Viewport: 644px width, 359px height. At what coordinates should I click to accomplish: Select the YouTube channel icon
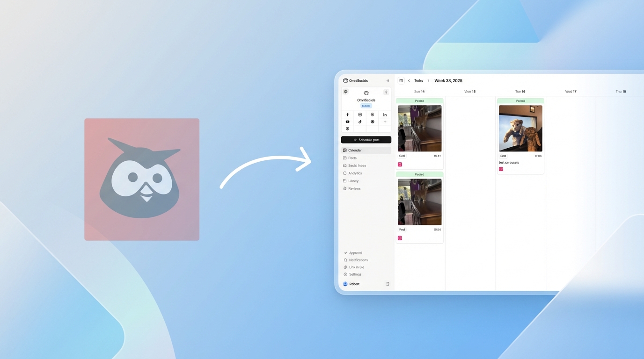(347, 122)
